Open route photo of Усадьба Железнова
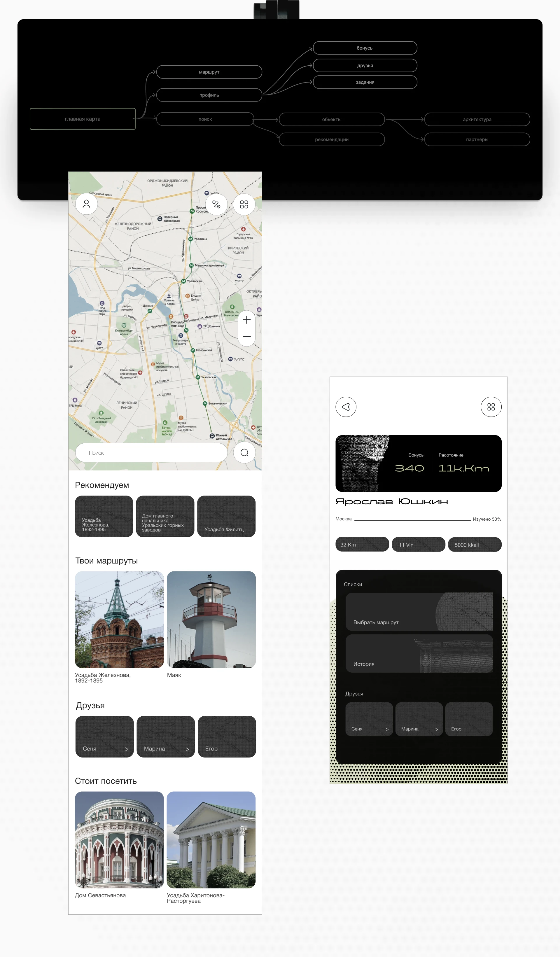Image resolution: width=560 pixels, height=957 pixels. (x=119, y=620)
